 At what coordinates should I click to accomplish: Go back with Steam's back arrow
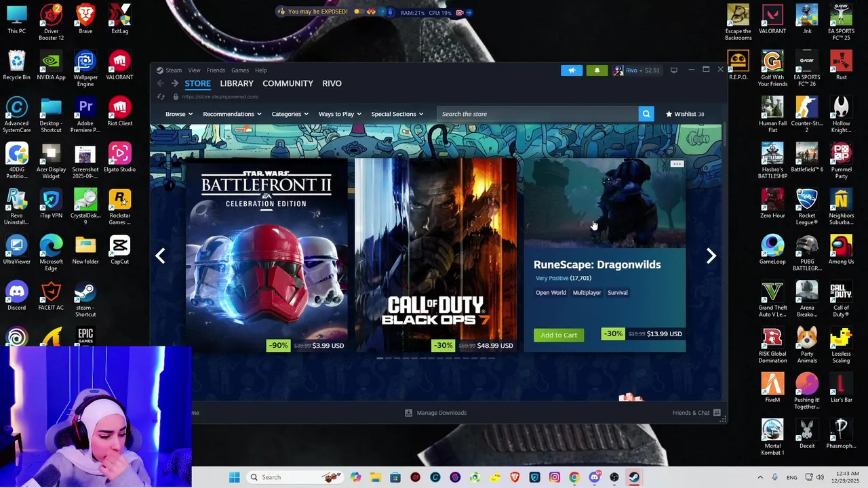(160, 83)
